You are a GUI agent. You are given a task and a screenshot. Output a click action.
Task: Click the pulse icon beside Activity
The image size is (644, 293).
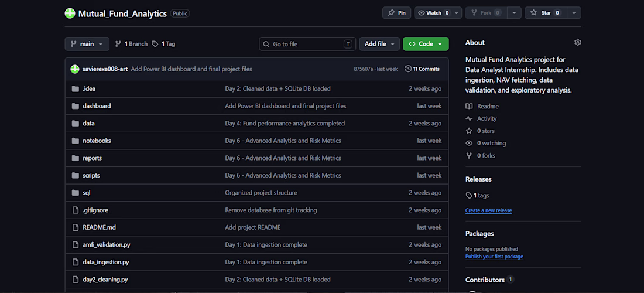click(469, 119)
